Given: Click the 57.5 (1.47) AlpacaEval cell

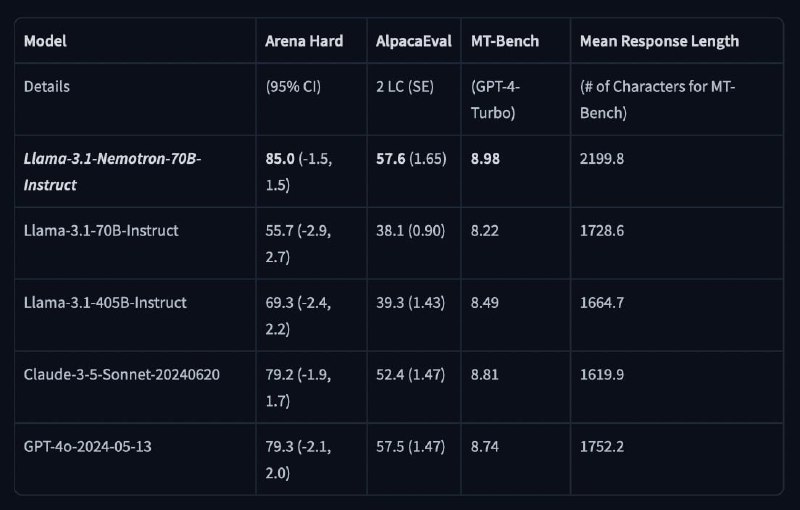Looking at the screenshot, I should click(411, 446).
